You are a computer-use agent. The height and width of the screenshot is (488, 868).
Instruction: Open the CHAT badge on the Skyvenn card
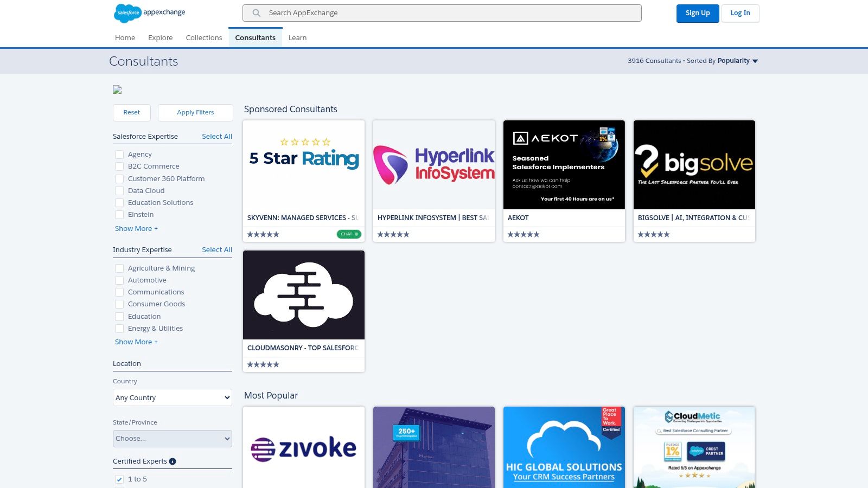tap(349, 234)
